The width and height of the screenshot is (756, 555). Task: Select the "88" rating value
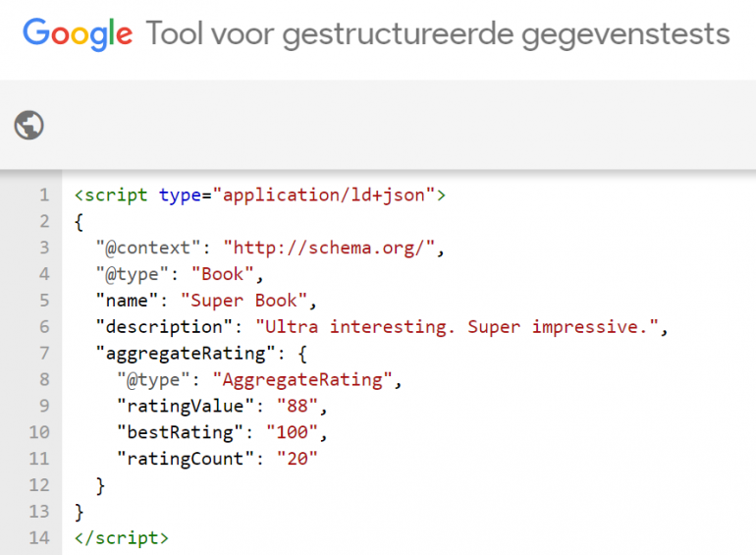pyautogui.click(x=297, y=406)
